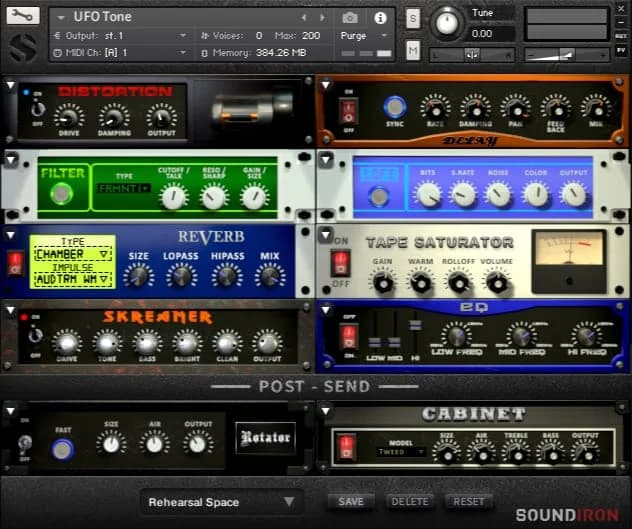Open the wrench edit mode icon
This screenshot has width=632, height=529.
(24, 16)
